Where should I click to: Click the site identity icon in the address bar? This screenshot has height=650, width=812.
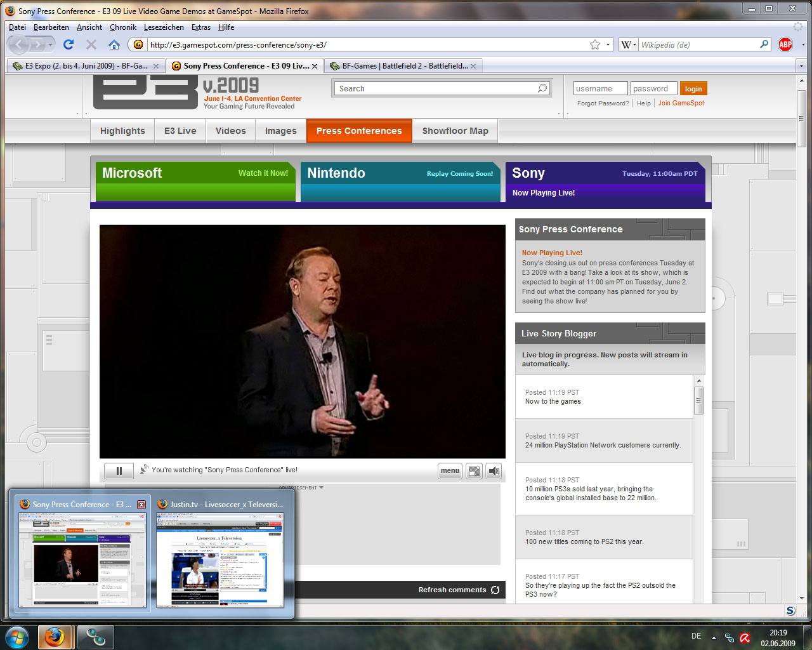pyautogui.click(x=138, y=44)
